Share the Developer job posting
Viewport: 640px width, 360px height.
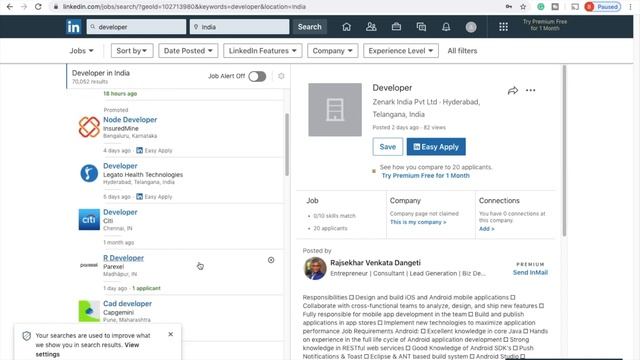(513, 90)
